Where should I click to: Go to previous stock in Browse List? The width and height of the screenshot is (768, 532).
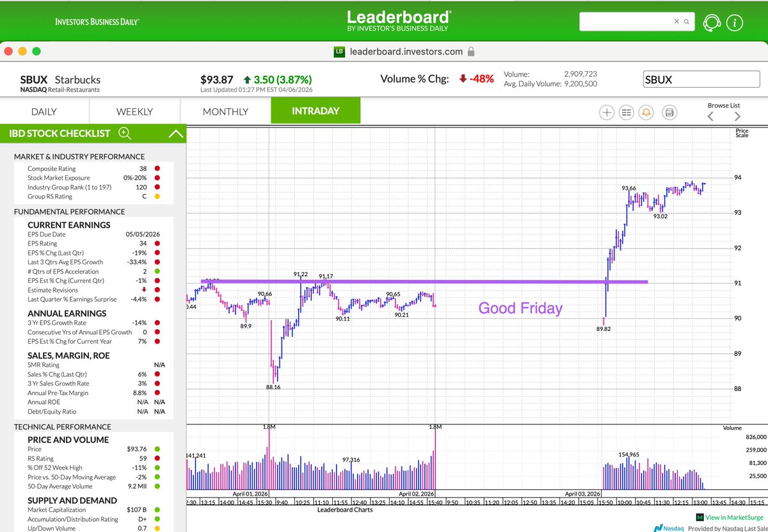coord(710,117)
